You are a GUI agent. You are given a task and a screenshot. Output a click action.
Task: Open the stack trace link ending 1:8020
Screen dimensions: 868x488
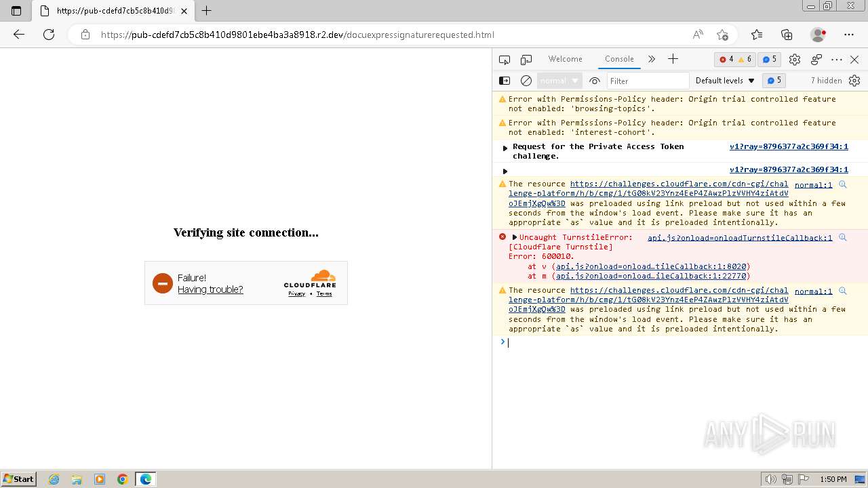651,266
